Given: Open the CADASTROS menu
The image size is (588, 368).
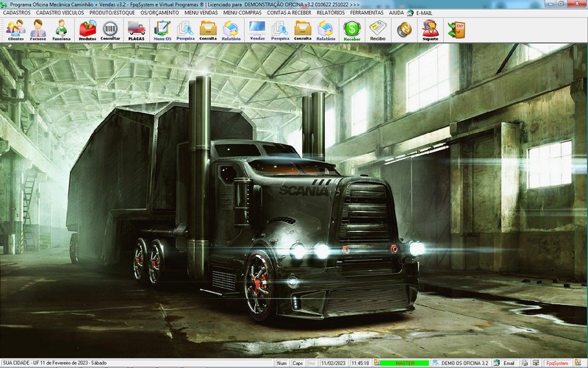Looking at the screenshot, I should (17, 13).
